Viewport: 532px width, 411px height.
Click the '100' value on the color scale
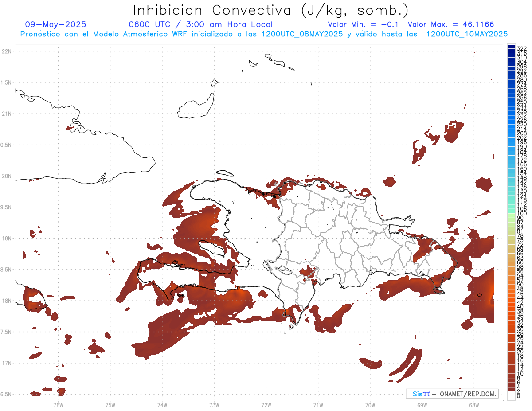(x=522, y=214)
